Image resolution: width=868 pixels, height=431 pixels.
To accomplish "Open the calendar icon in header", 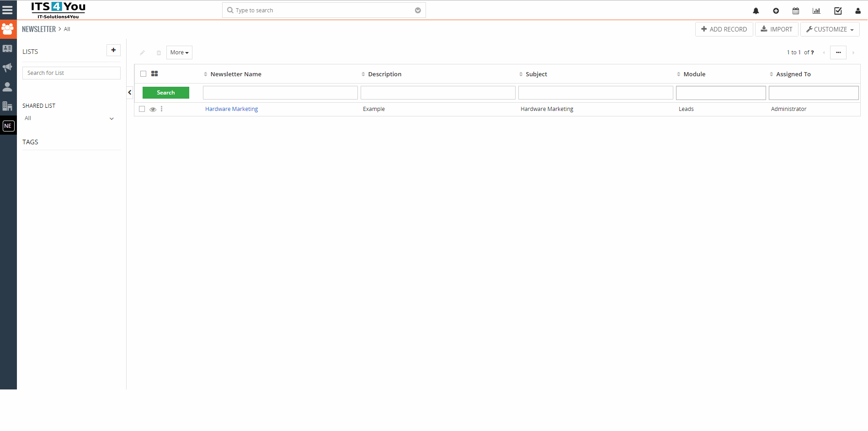I will tap(796, 11).
